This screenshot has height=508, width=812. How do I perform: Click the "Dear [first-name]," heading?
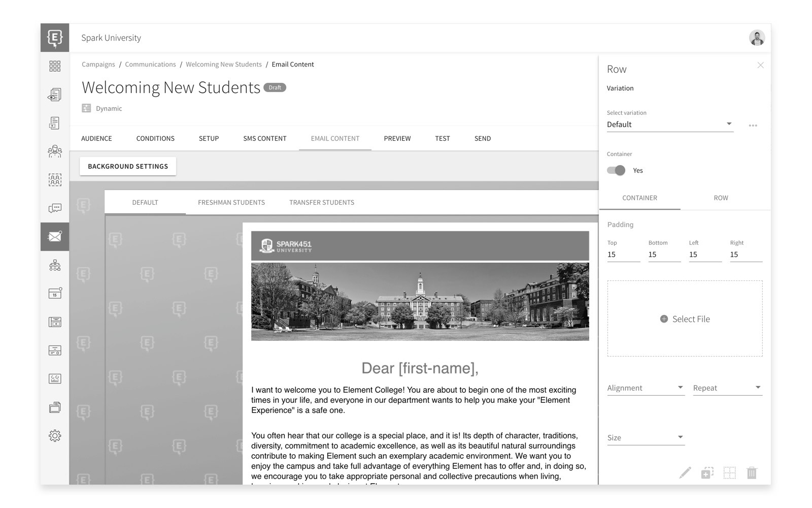(420, 368)
